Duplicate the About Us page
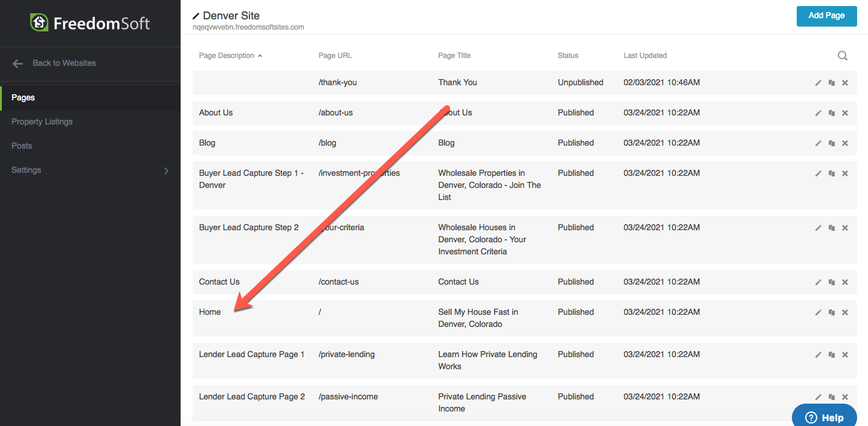Screen dimensions: 868x426 click(x=832, y=113)
